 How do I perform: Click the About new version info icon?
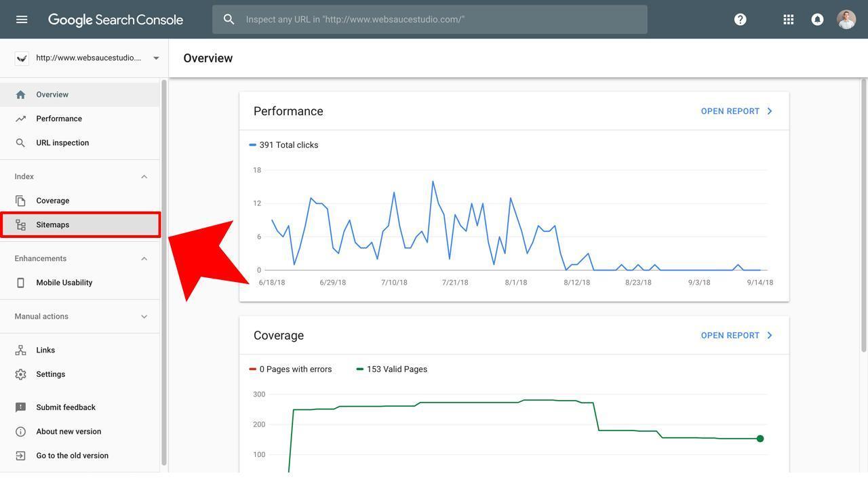click(x=20, y=432)
